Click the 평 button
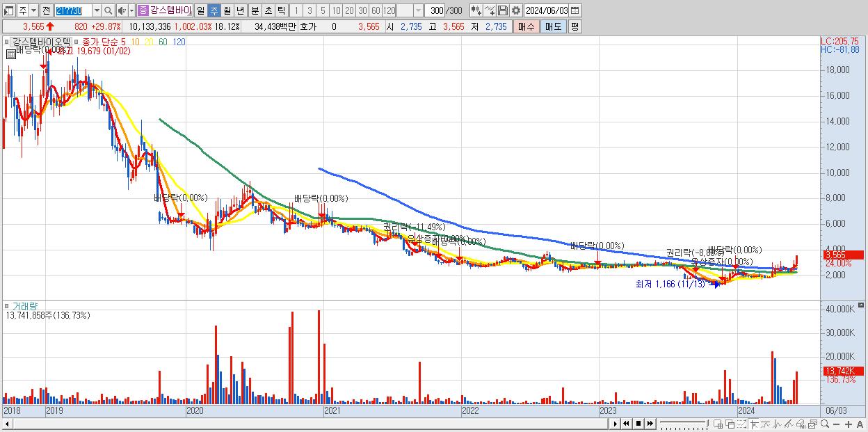Viewport: 868px width, 432px height. (574, 26)
